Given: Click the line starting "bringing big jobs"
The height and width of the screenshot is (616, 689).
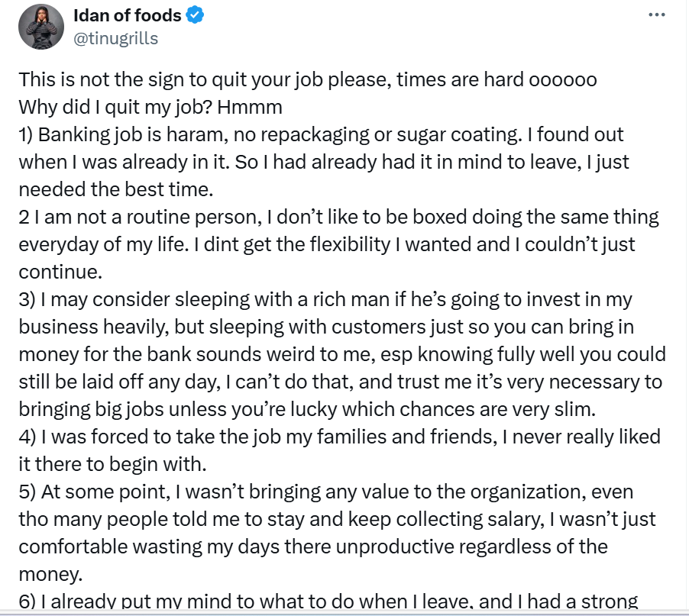Looking at the screenshot, I should pyautogui.click(x=306, y=410).
